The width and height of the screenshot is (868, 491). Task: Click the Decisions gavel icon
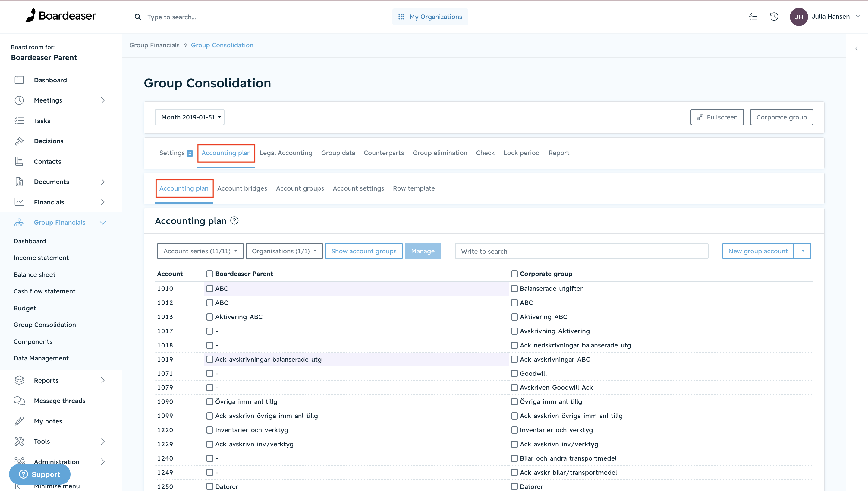(19, 141)
